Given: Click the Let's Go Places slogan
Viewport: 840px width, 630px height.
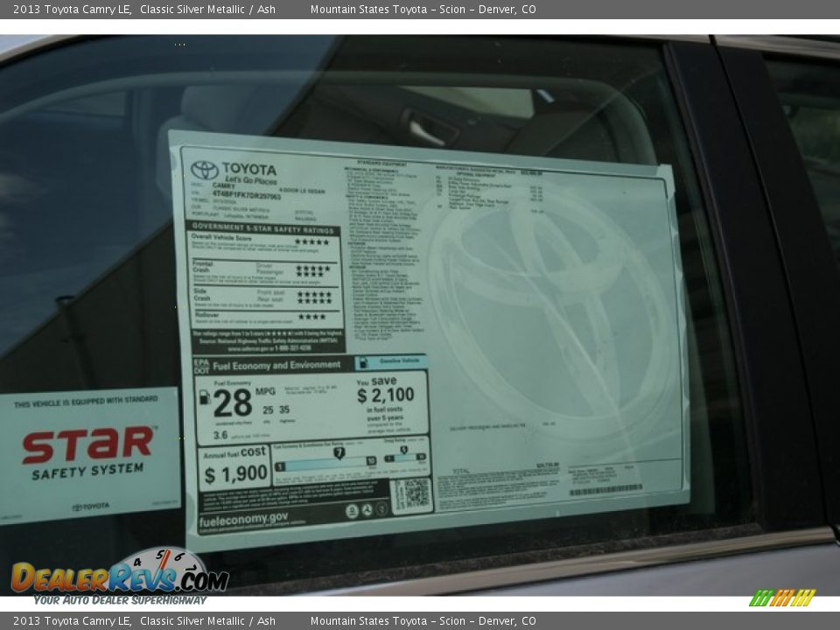Looking at the screenshot, I should 251,180.
